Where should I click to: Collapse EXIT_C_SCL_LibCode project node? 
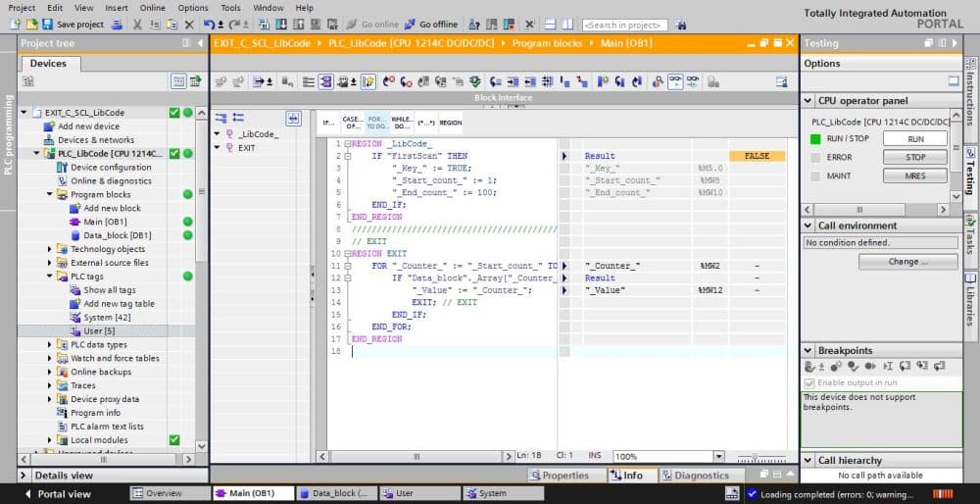(24, 113)
